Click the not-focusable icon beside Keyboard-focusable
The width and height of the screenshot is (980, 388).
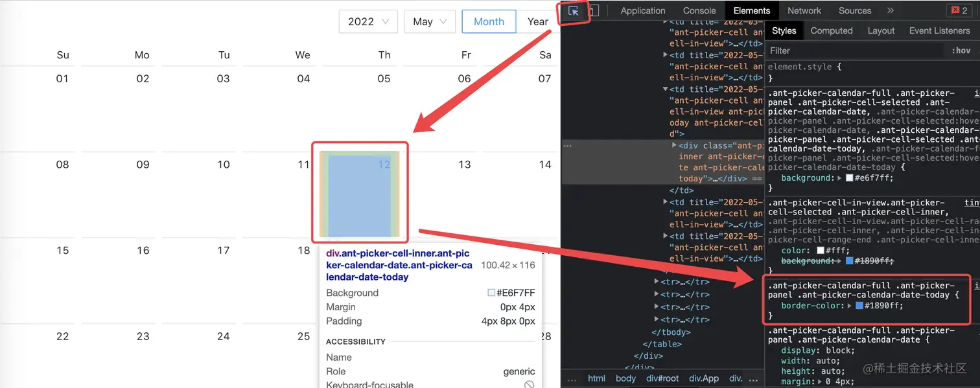[529, 385]
